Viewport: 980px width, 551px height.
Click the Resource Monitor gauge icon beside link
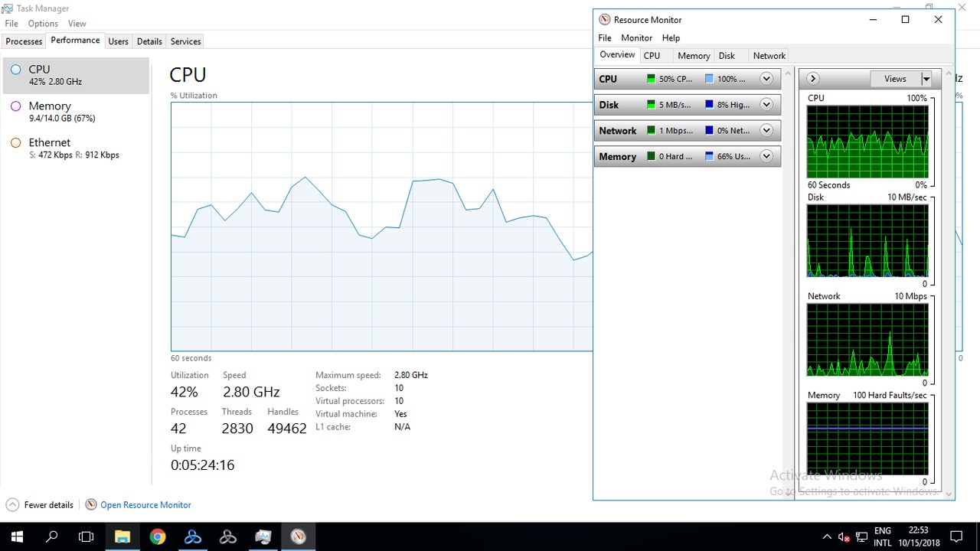[x=91, y=505]
